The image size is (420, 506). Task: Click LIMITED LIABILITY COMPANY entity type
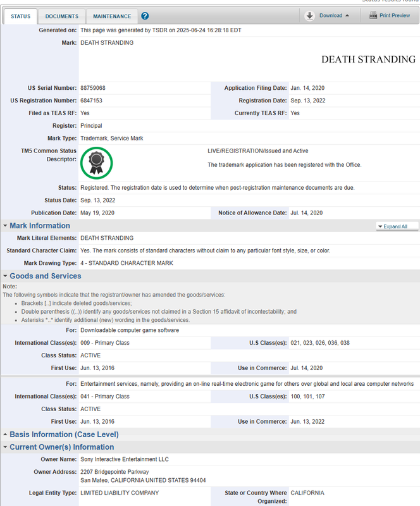pos(120,493)
